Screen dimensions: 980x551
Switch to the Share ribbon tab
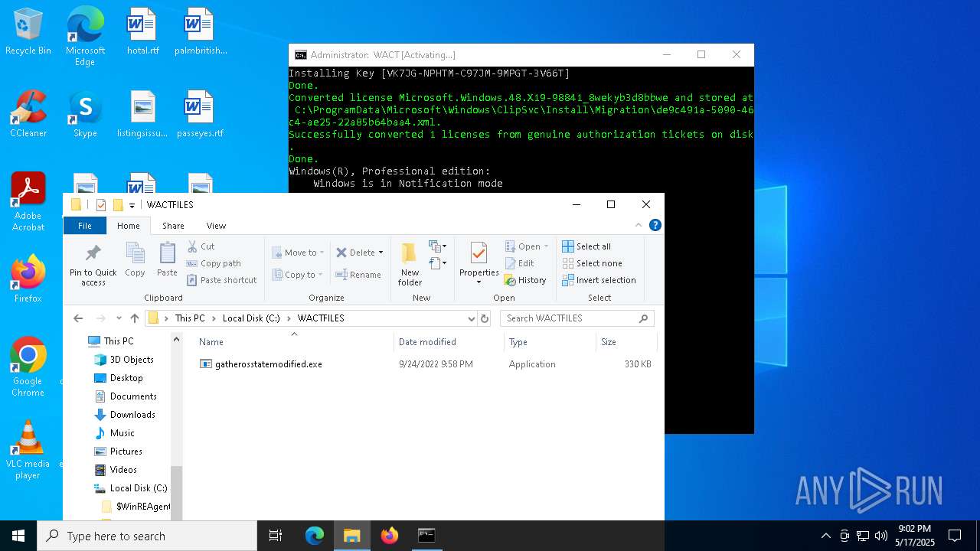pos(173,226)
